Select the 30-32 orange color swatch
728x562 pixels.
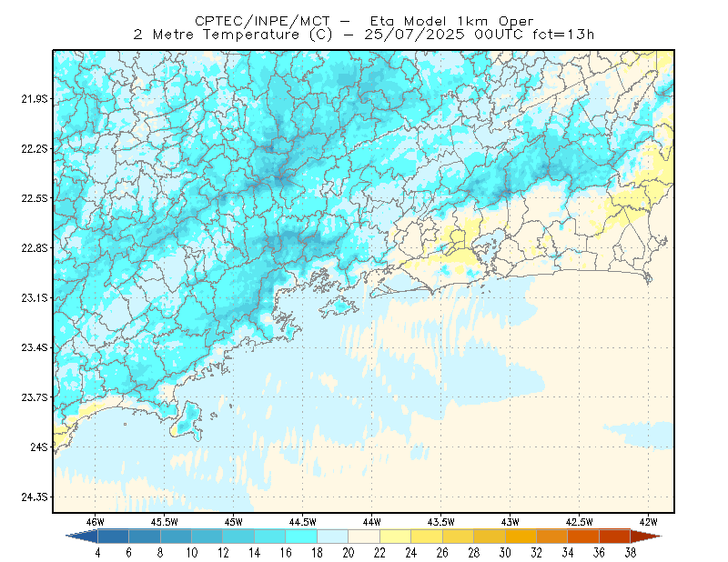click(521, 537)
